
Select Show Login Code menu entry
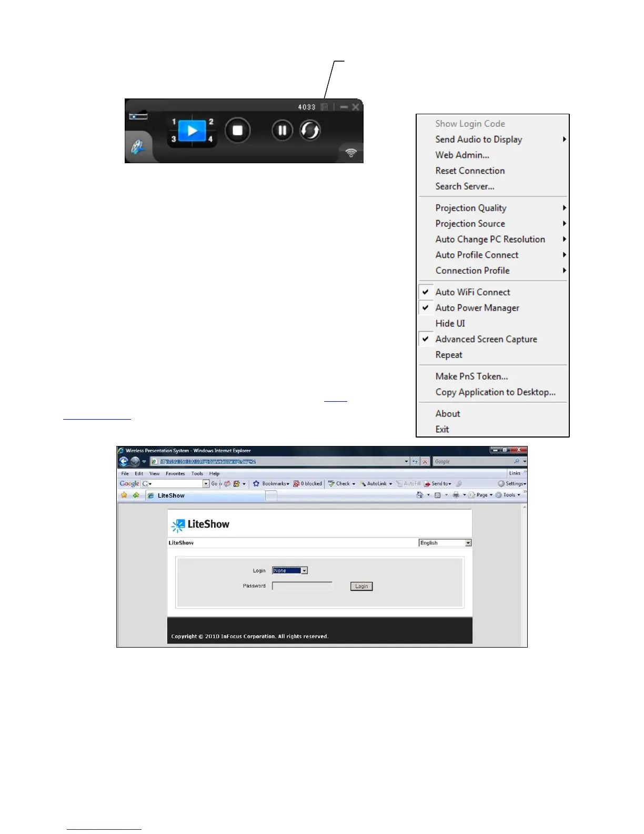[470, 124]
